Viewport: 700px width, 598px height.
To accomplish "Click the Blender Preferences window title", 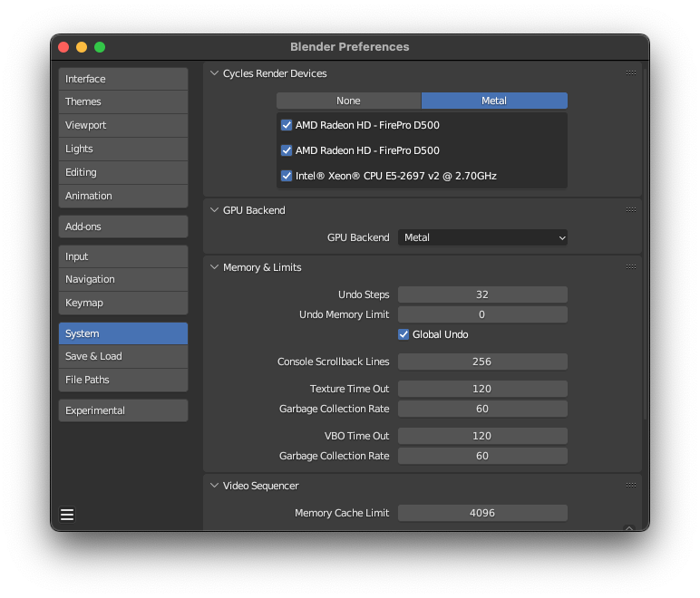I will [350, 47].
